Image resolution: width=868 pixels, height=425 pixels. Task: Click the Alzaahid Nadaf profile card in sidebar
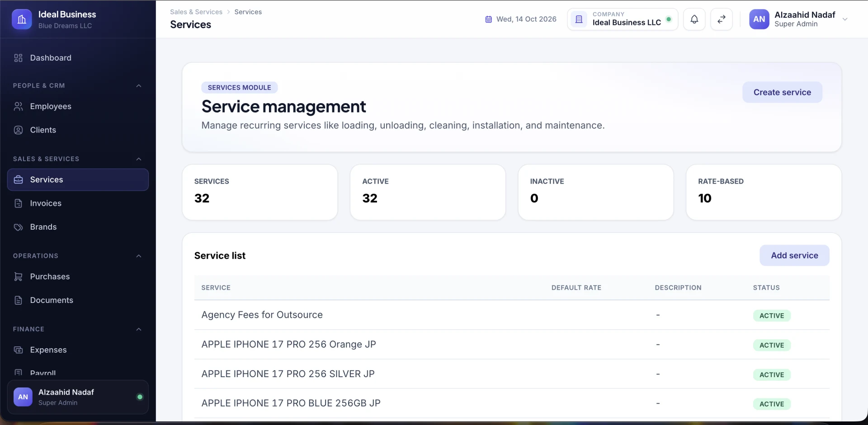pos(78,397)
